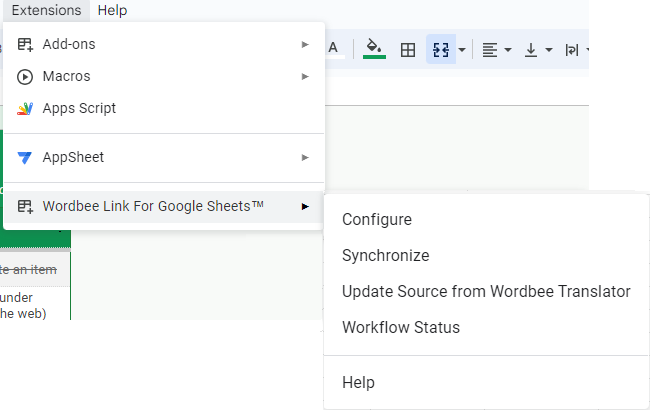Viewport: 650px width, 410px height.
Task: Click the fill color paint bucket icon
Action: [374, 48]
